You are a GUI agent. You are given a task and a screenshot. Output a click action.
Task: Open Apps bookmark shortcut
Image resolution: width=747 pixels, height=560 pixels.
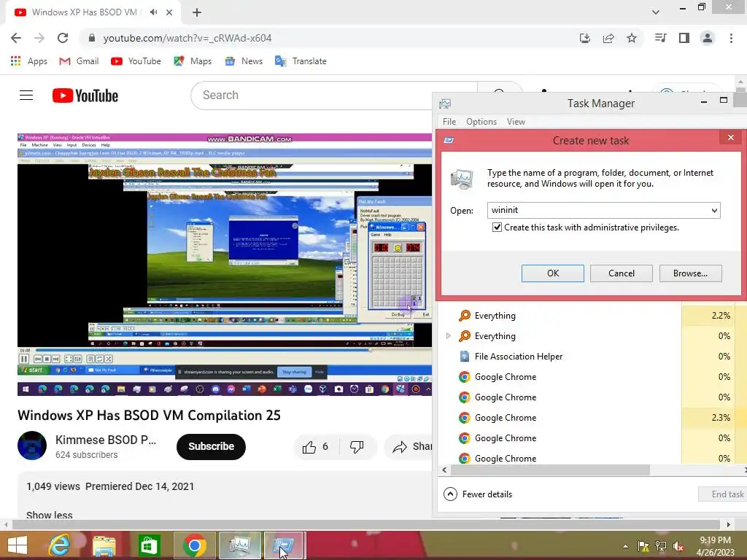point(28,61)
